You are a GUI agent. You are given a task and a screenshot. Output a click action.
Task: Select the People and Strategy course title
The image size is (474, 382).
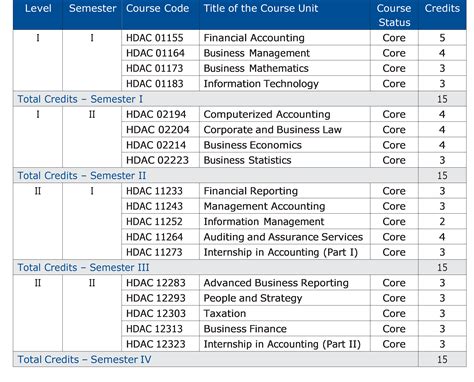(x=253, y=299)
